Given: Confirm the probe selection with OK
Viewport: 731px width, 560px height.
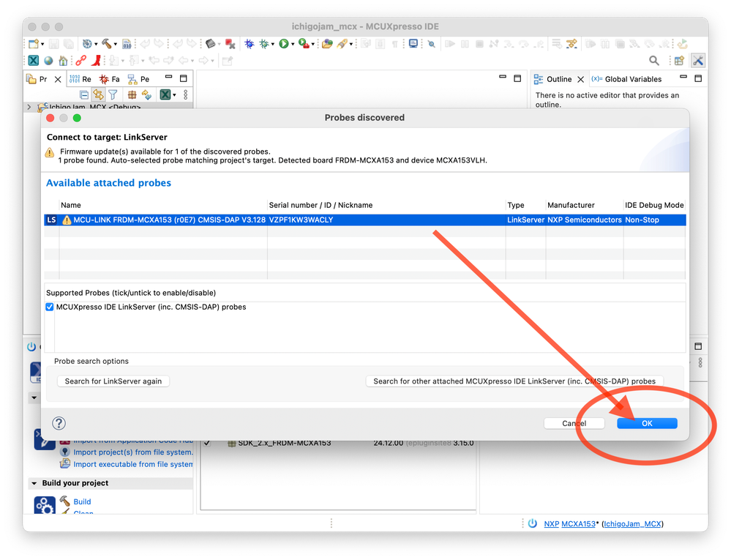Looking at the screenshot, I should (x=647, y=423).
